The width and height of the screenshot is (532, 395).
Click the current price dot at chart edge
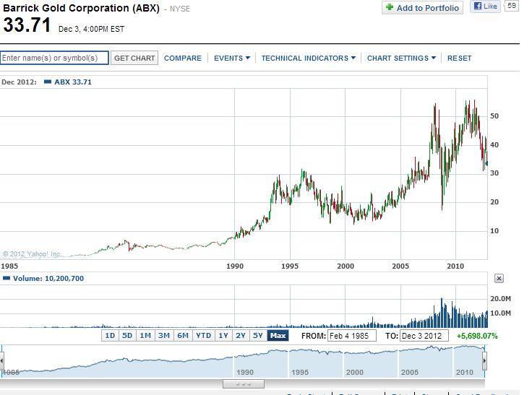(487, 163)
